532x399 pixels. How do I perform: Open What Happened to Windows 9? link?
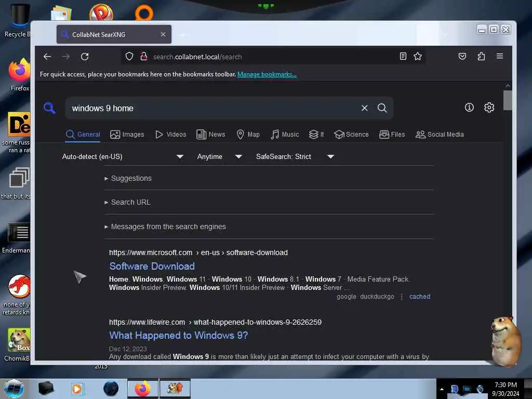click(x=179, y=335)
